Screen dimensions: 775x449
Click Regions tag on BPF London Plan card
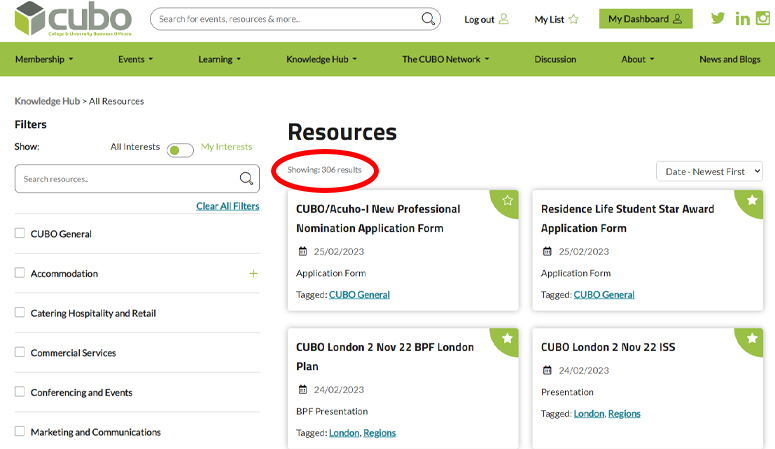tap(380, 433)
